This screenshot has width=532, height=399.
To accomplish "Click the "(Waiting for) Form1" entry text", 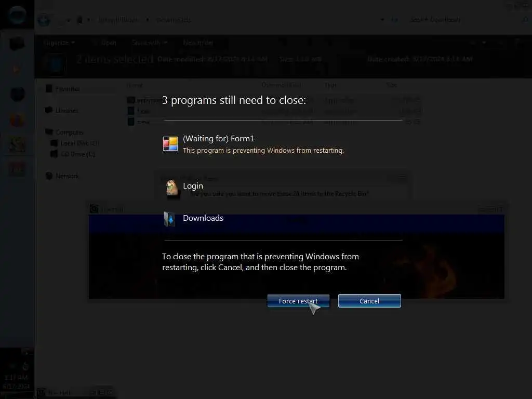I will point(219,138).
